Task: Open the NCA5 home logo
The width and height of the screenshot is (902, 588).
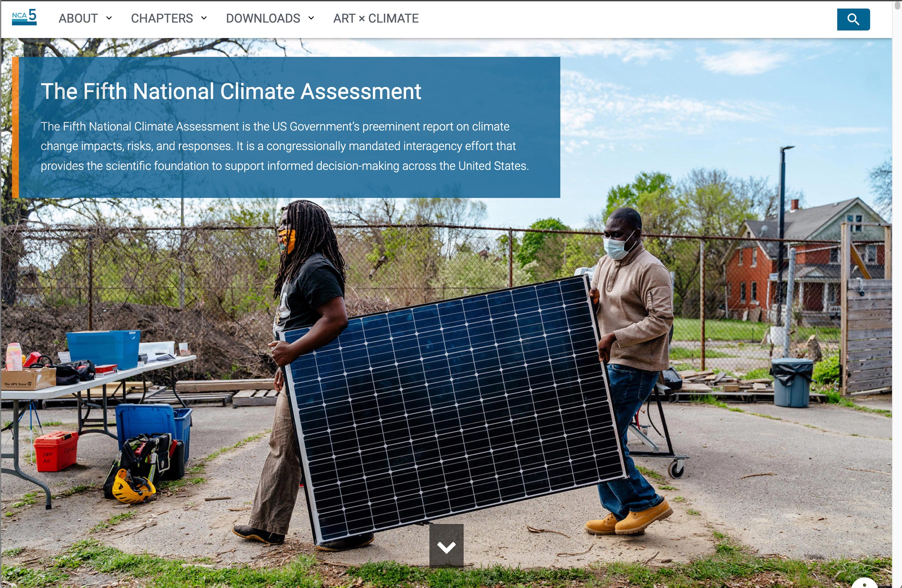Action: click(24, 17)
